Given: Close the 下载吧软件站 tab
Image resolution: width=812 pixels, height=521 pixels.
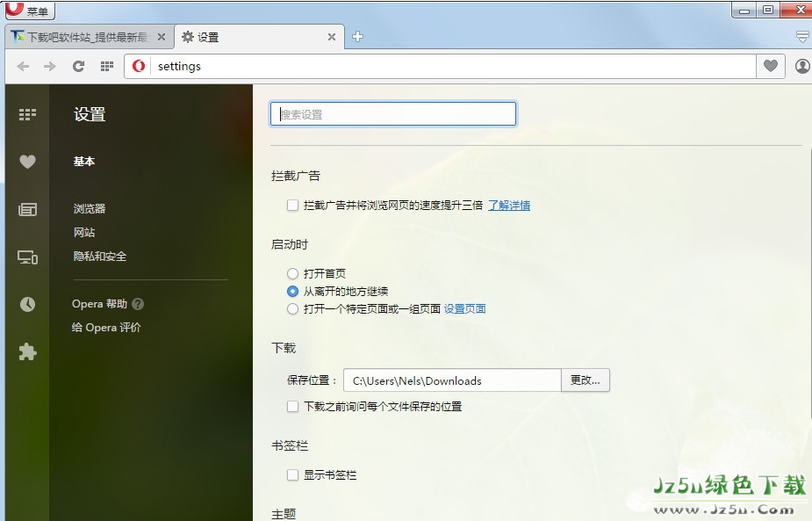Looking at the screenshot, I should coord(162,37).
